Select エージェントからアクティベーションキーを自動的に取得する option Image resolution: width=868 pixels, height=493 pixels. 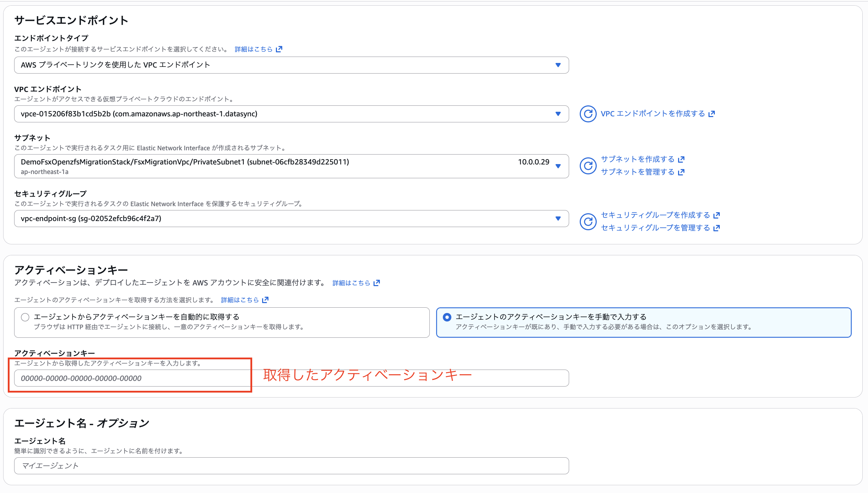(x=25, y=317)
